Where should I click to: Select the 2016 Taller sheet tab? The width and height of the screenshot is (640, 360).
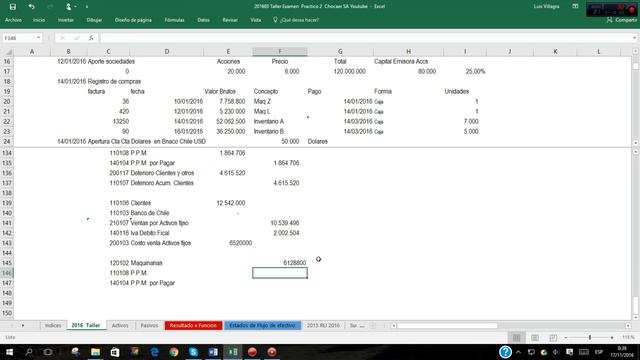click(86, 325)
